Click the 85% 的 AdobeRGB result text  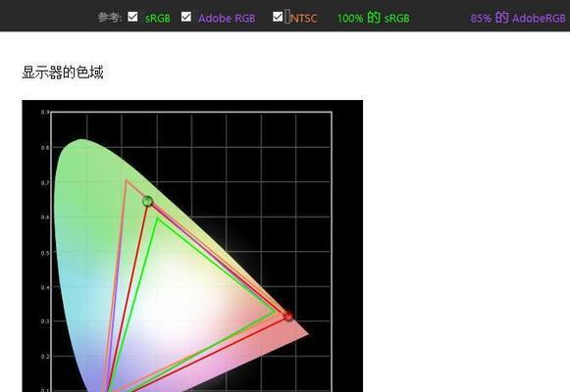pos(518,18)
